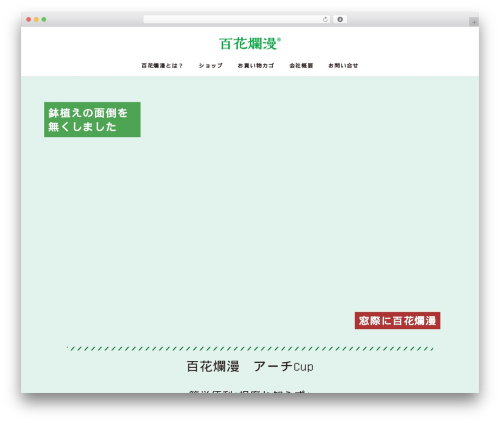Click the green 鉢植えの面倒を無くしました banner
The width and height of the screenshot is (500, 423).
tap(92, 120)
